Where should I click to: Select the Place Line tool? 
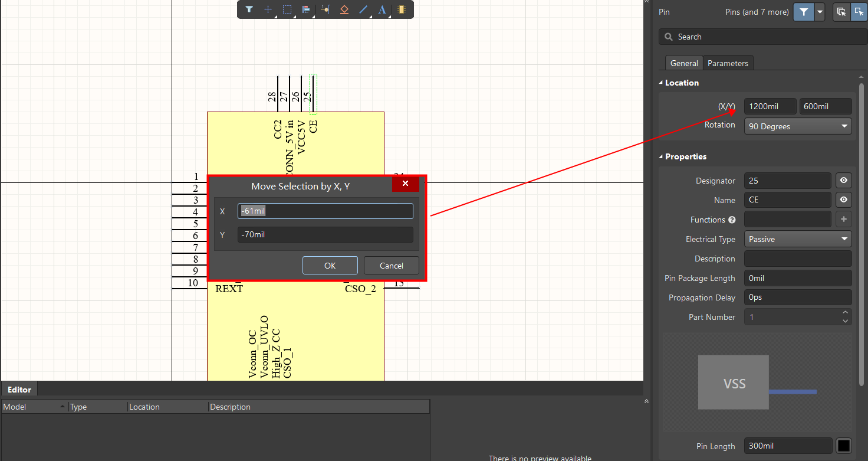pos(363,9)
